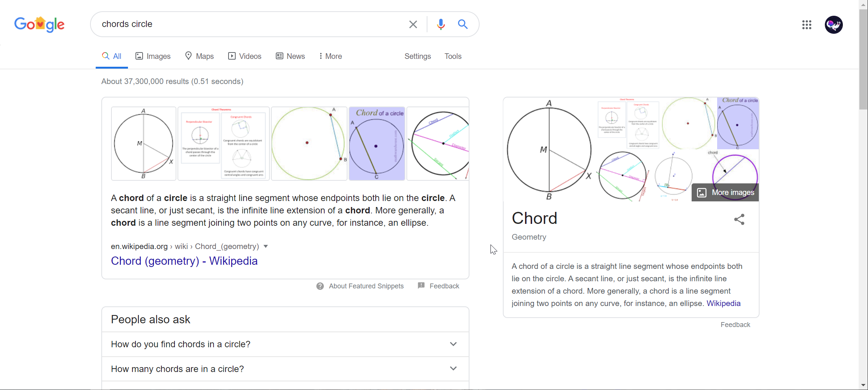Open the Google account profile avatar
Viewport: 868px width, 390px height.
pos(833,25)
